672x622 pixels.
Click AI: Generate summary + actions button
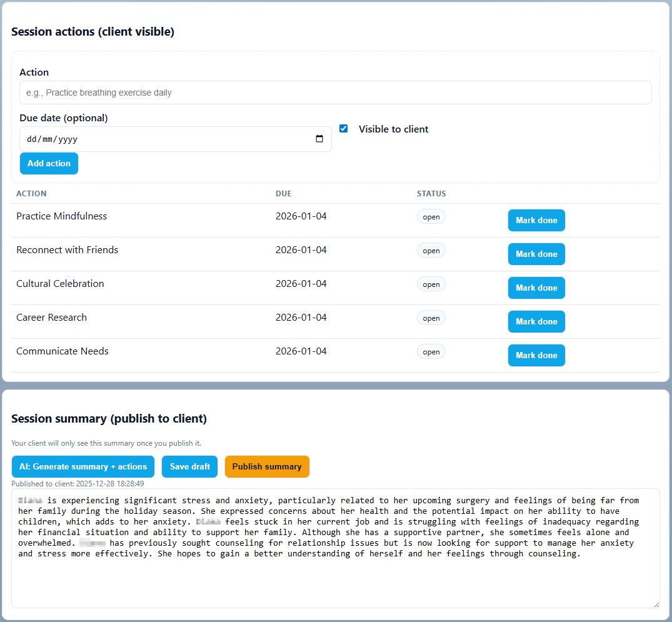(83, 467)
